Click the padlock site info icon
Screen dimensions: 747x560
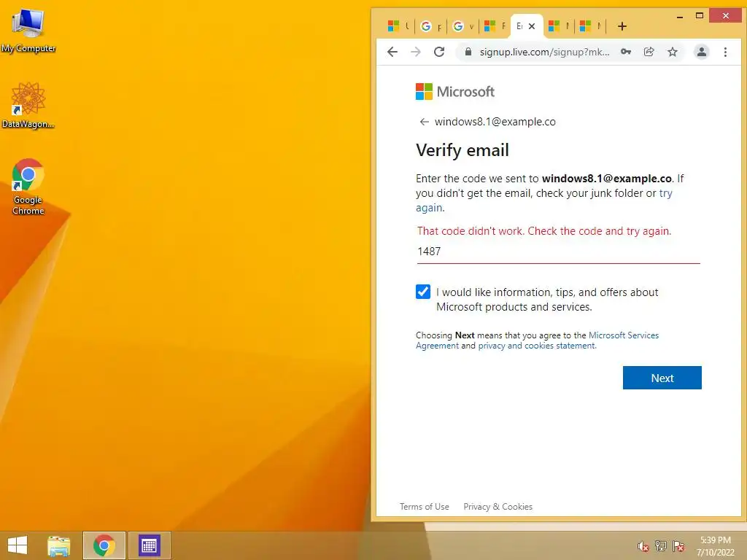pos(468,52)
